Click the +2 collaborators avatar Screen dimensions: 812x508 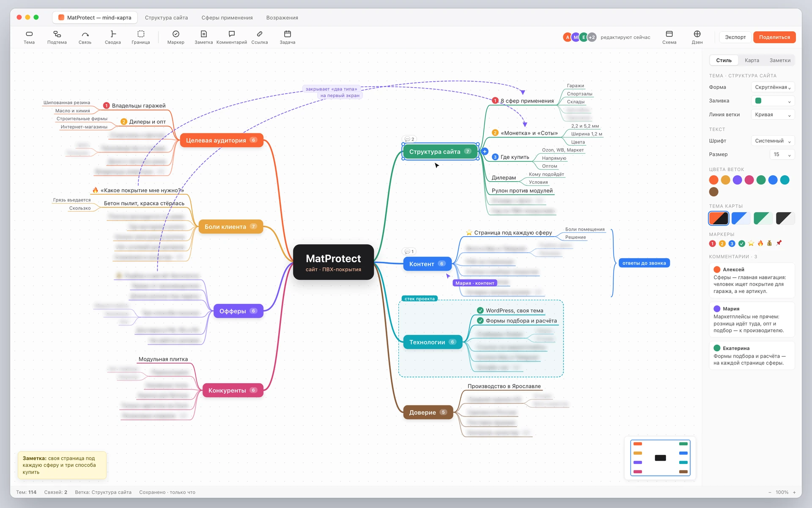592,37
